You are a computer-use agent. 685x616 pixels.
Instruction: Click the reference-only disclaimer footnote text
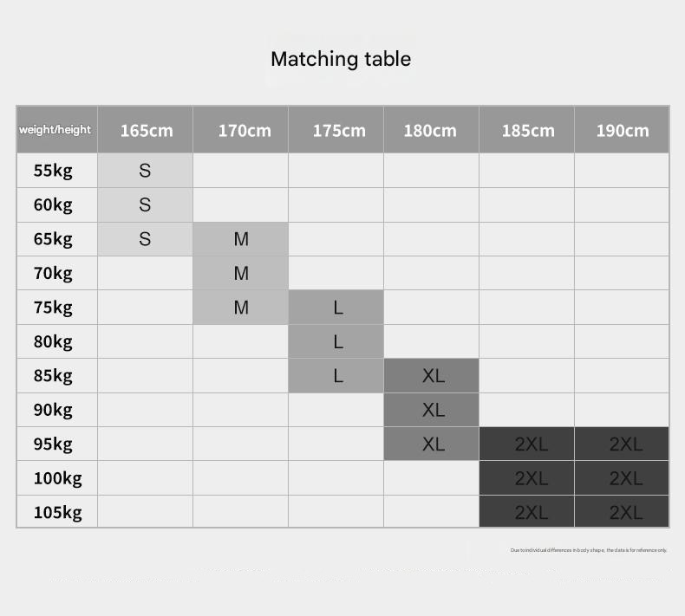[x=589, y=550]
